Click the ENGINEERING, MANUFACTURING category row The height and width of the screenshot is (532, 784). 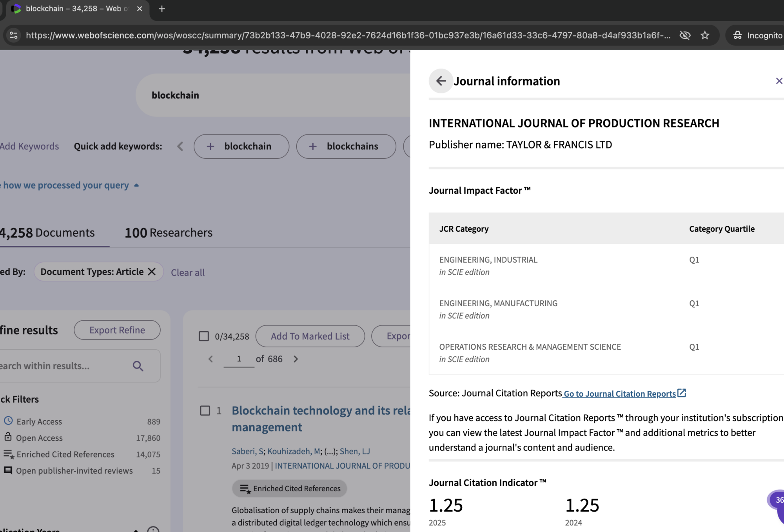pos(606,309)
